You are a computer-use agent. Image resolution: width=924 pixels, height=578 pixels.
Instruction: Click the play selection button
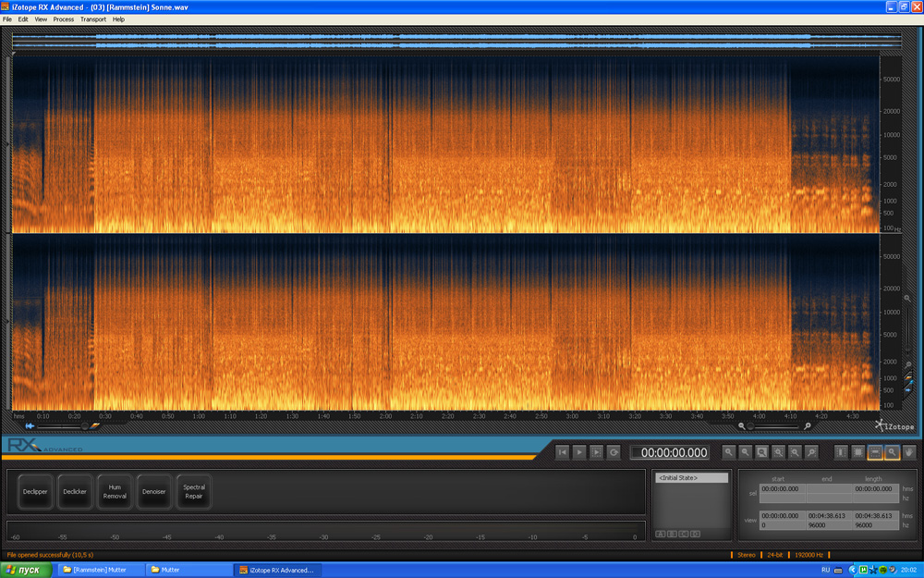click(596, 452)
